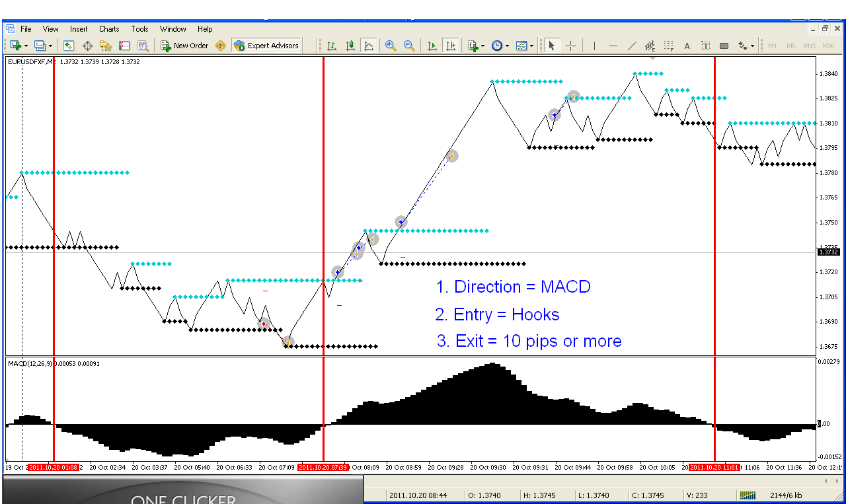This screenshot has width=846, height=504.
Task: Expand the New Chart dropdown arrow
Action: tap(26, 46)
